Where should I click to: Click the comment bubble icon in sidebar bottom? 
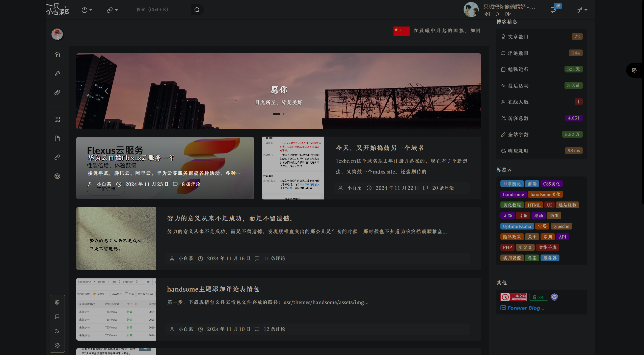click(57, 316)
